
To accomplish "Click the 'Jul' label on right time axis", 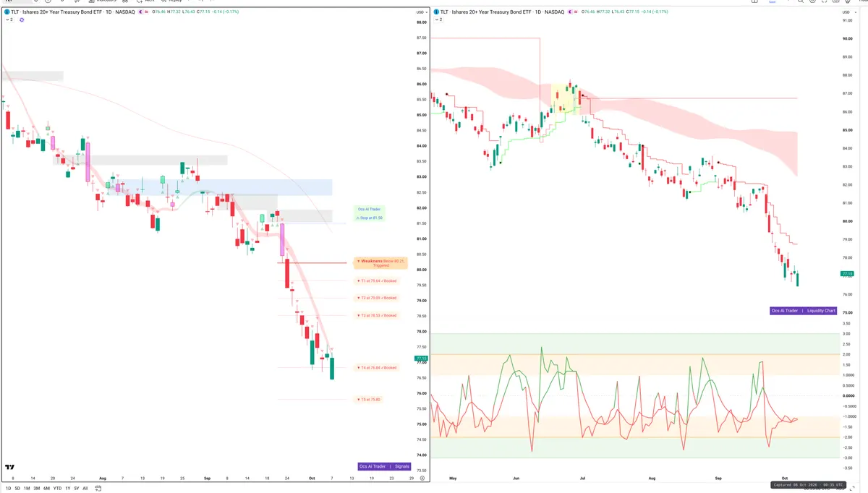I will coord(583,479).
